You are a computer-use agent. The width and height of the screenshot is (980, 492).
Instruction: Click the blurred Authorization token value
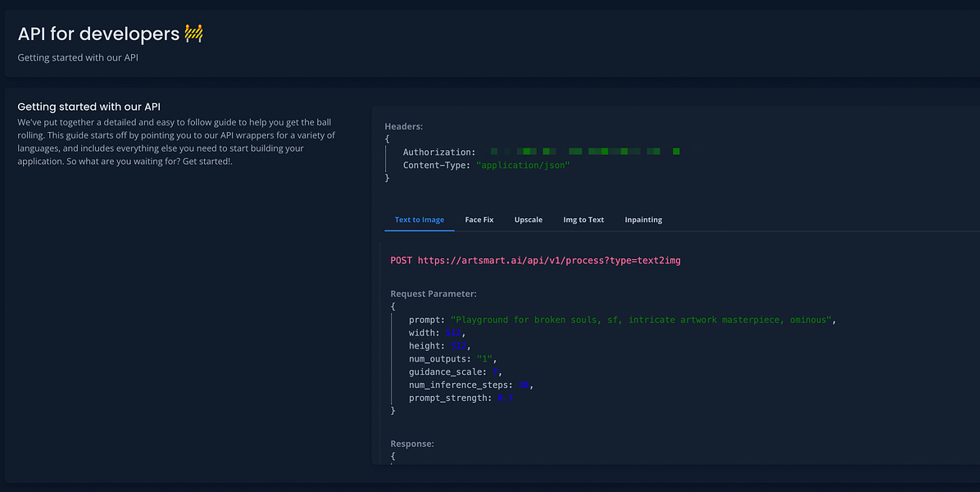tap(585, 152)
